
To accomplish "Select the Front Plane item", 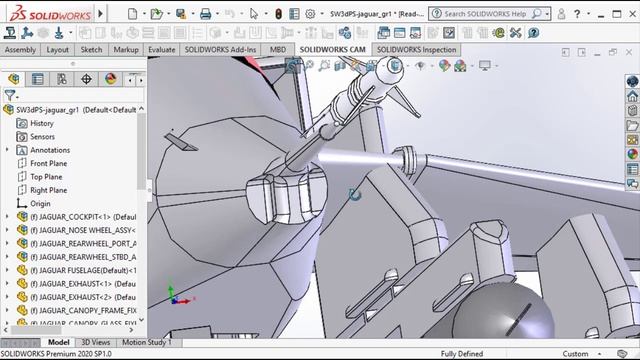I will 48,163.
